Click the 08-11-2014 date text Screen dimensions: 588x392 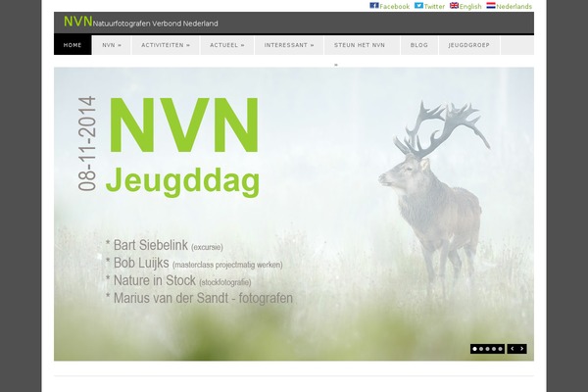click(87, 144)
